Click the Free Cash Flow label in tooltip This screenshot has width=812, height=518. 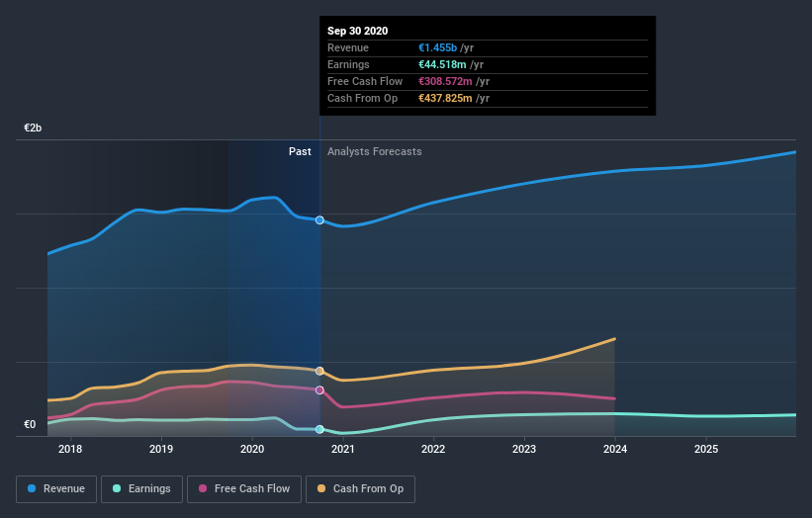point(365,81)
